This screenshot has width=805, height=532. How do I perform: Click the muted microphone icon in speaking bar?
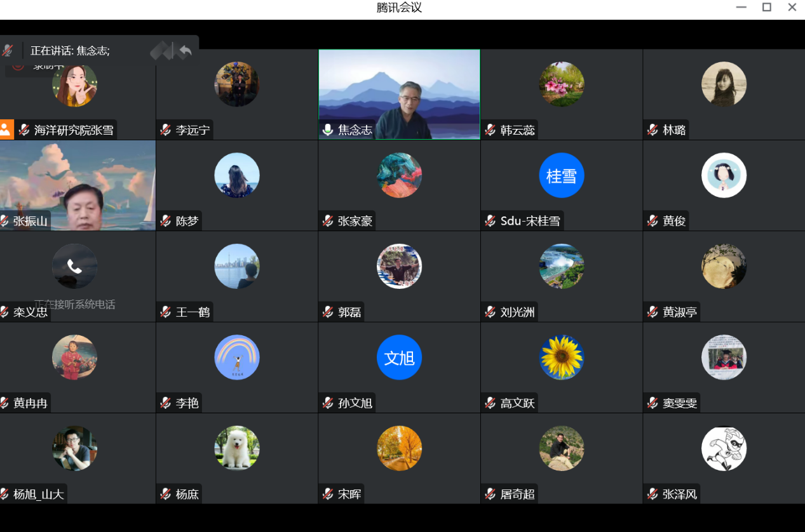click(7, 51)
